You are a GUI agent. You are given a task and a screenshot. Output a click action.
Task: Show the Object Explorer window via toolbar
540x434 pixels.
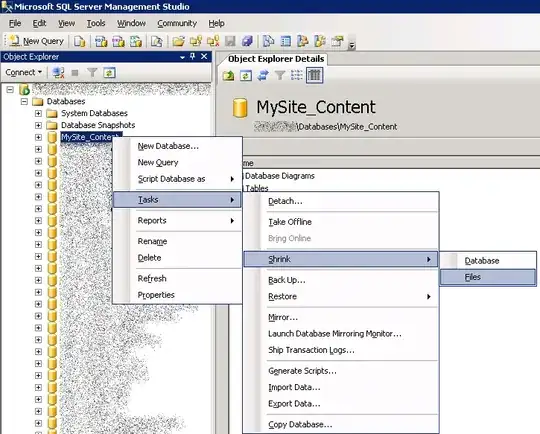pyautogui.click(x=303, y=42)
